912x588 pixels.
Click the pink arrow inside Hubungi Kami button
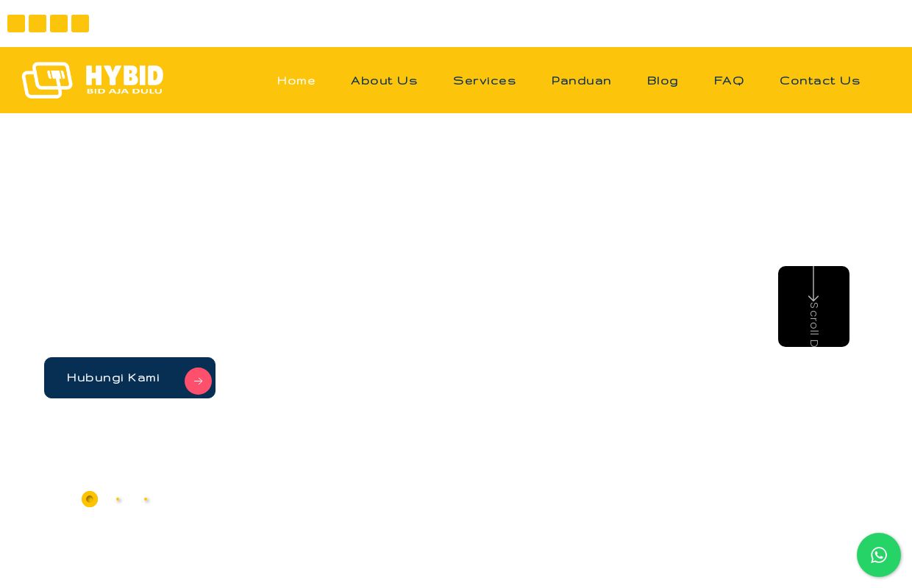coord(199,381)
